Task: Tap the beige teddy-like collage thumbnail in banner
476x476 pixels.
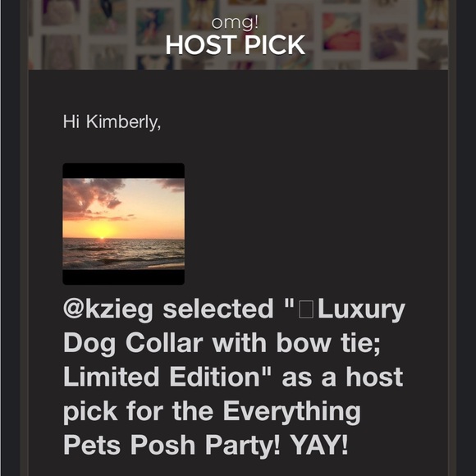Action: pyautogui.click(x=294, y=22)
